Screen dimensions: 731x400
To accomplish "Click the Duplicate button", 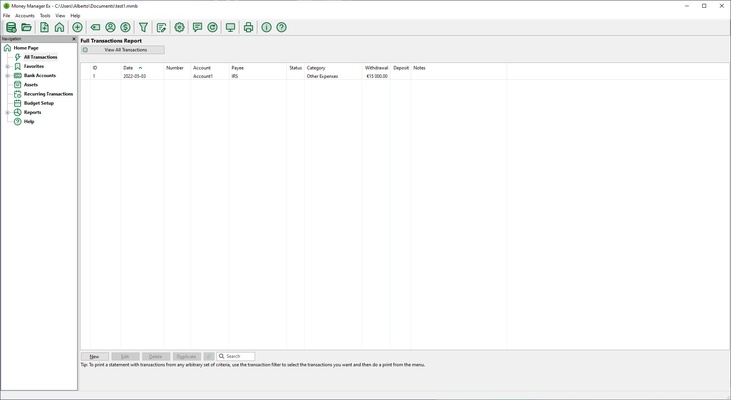I will [186, 357].
